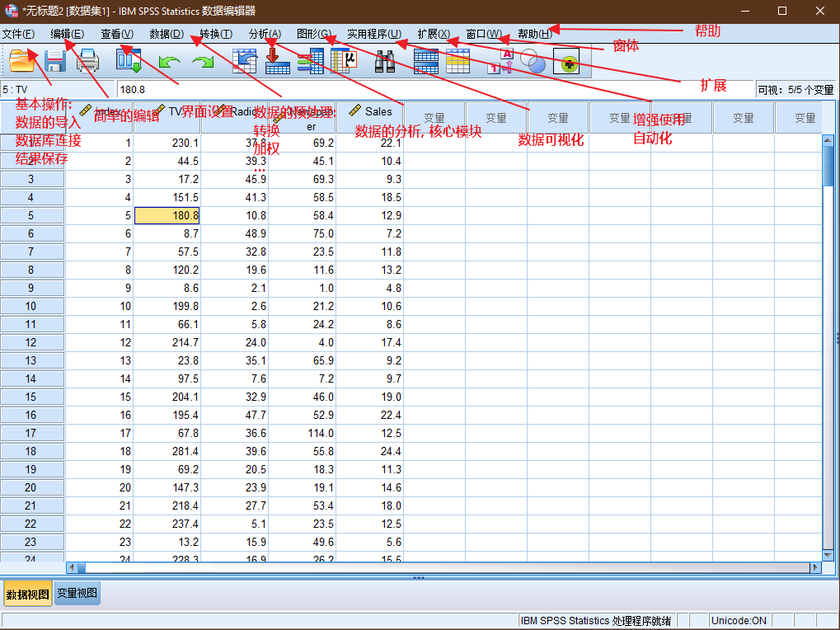Viewport: 840px width, 630px height.
Task: Click the Go to variable red arrow icon
Action: coord(278,60)
